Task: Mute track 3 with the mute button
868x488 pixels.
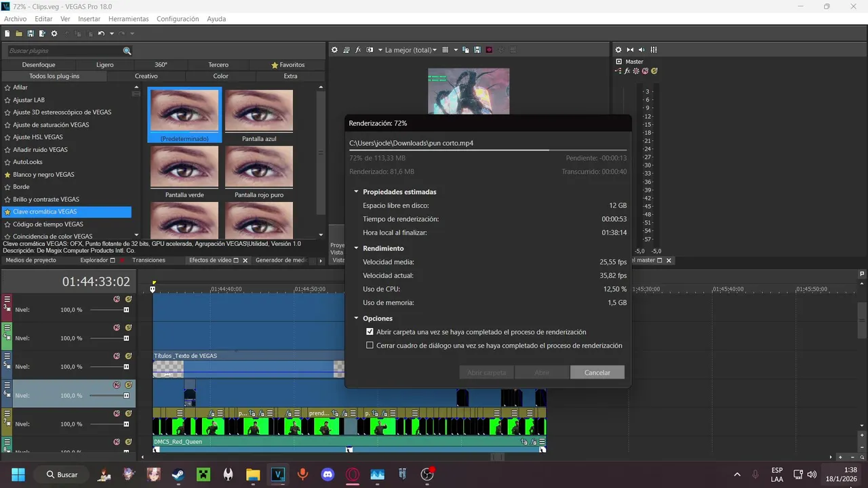Action: (117, 298)
